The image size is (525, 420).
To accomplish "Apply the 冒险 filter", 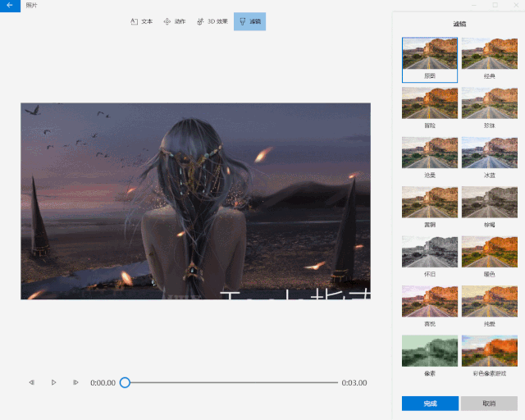I will pyautogui.click(x=430, y=108).
